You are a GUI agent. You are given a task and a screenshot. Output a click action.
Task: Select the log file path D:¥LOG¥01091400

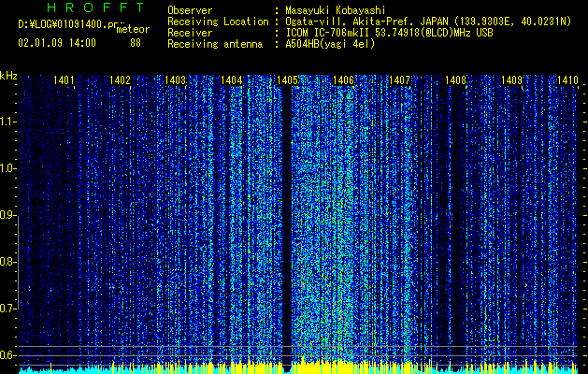click(x=67, y=24)
